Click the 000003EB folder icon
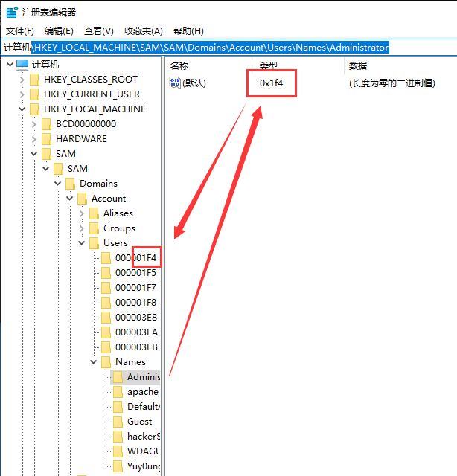Image resolution: width=457 pixels, height=476 pixels. pos(106,347)
